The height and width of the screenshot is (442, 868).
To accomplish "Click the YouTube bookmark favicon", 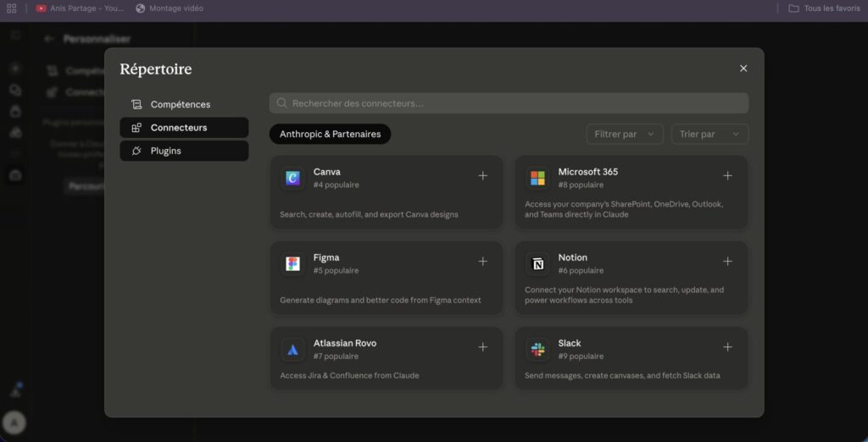I will pos(41,8).
